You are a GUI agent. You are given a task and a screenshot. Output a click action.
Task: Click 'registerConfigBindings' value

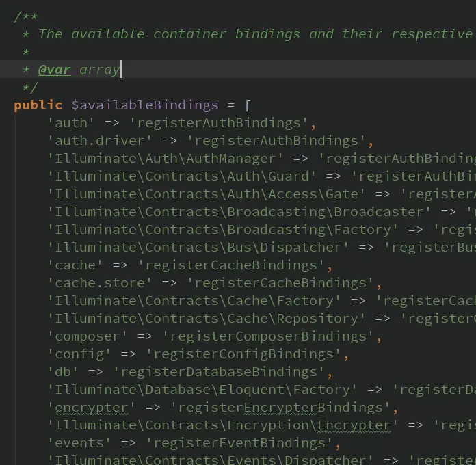point(243,354)
